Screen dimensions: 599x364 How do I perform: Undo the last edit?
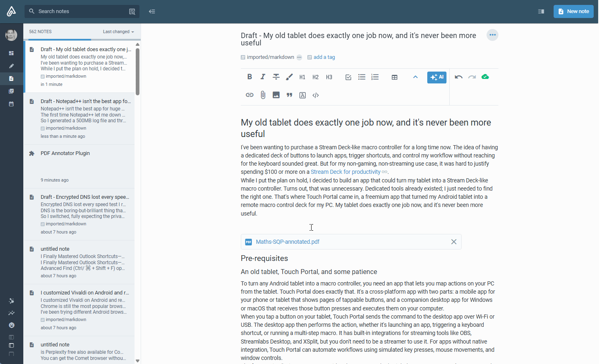click(x=459, y=77)
